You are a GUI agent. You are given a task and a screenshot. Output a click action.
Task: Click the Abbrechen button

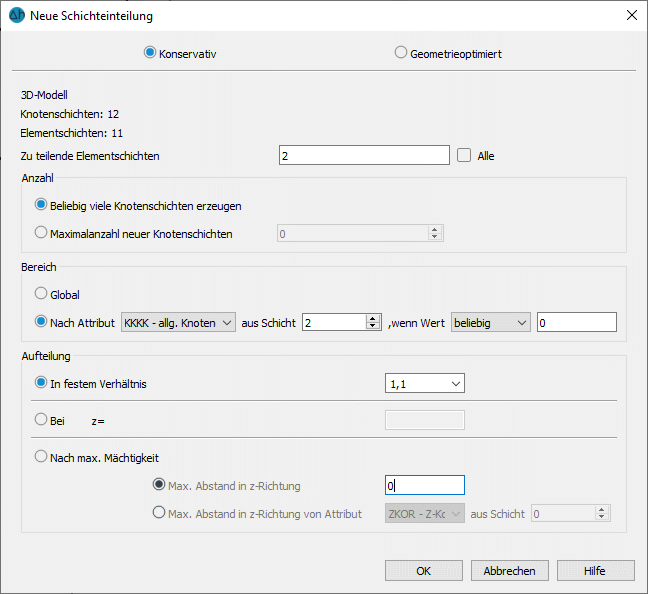click(510, 570)
